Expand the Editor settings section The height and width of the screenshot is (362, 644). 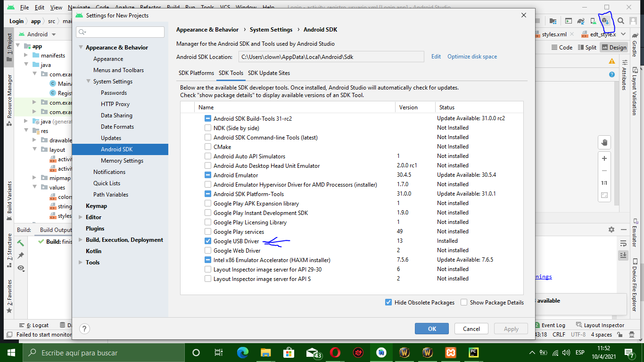pos(81,217)
